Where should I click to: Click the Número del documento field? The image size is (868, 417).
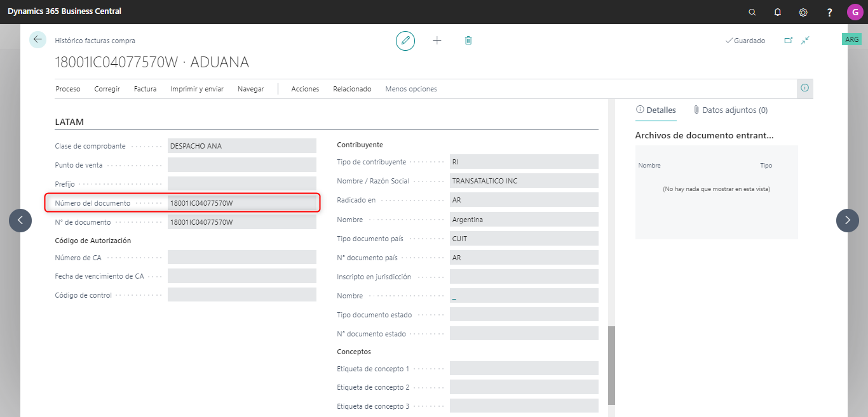click(x=242, y=203)
